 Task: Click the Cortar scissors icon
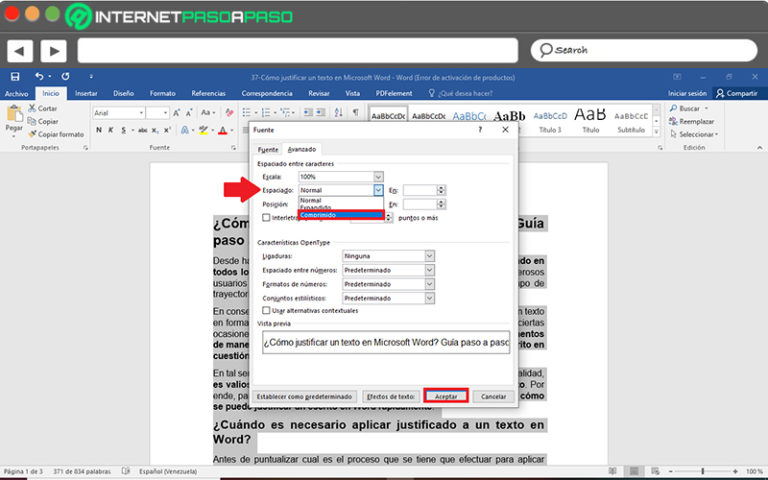click(33, 108)
